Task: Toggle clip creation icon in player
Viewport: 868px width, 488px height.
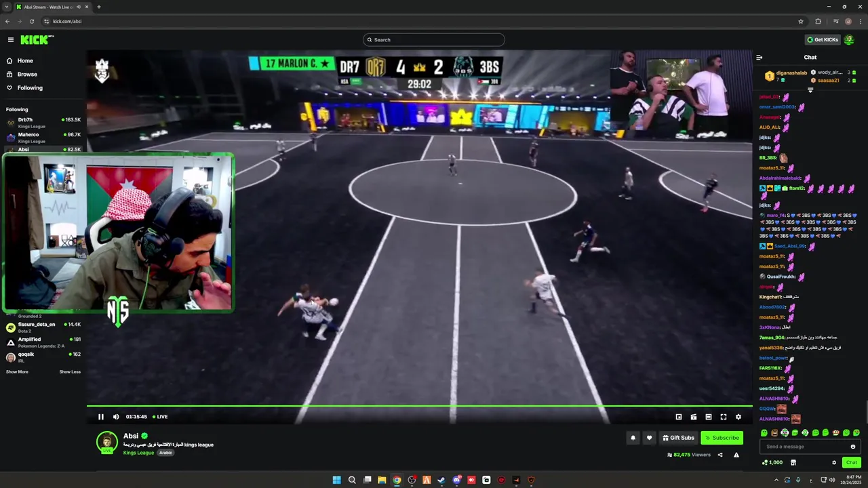Action: pyautogui.click(x=694, y=417)
